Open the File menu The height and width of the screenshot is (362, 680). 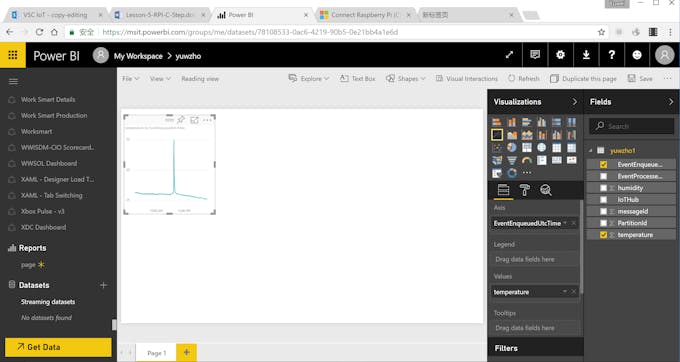(x=131, y=78)
